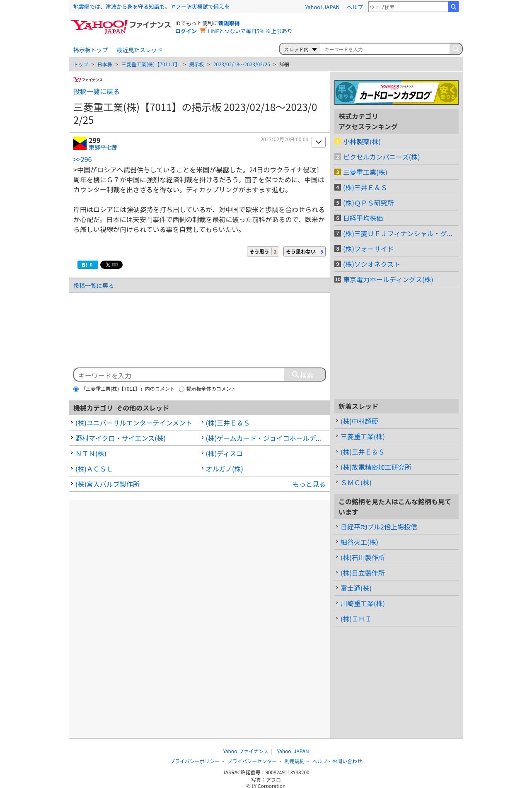
Task: Focus the lower キーワードを入力 comment search field
Action: pyautogui.click(x=179, y=375)
